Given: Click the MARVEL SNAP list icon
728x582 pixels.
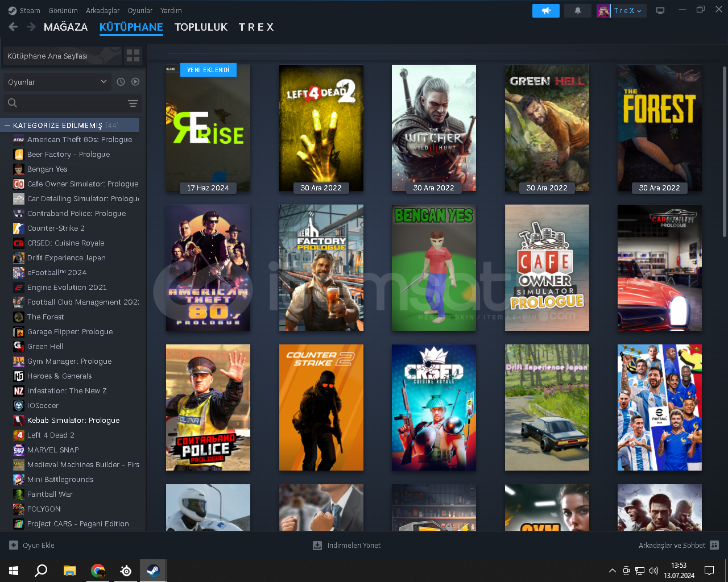Looking at the screenshot, I should coord(19,450).
